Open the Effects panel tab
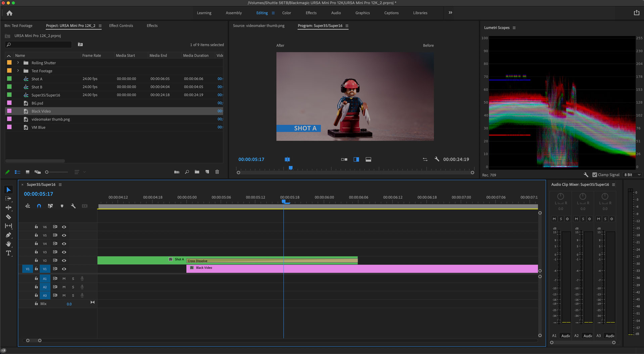This screenshot has height=354, width=644. [152, 26]
